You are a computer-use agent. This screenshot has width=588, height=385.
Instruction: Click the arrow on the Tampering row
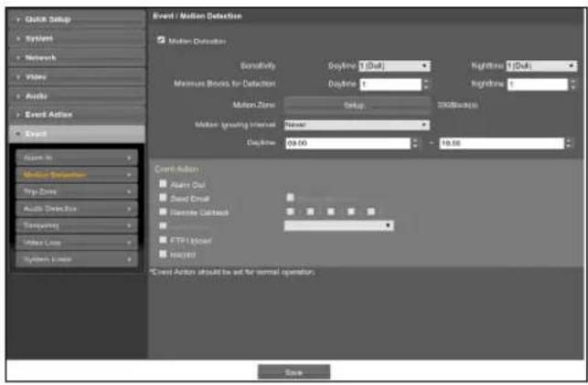(129, 226)
